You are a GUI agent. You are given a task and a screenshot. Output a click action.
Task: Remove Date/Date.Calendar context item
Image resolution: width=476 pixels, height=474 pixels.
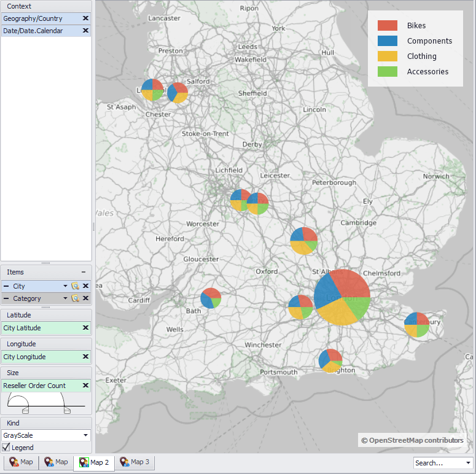pyautogui.click(x=85, y=31)
